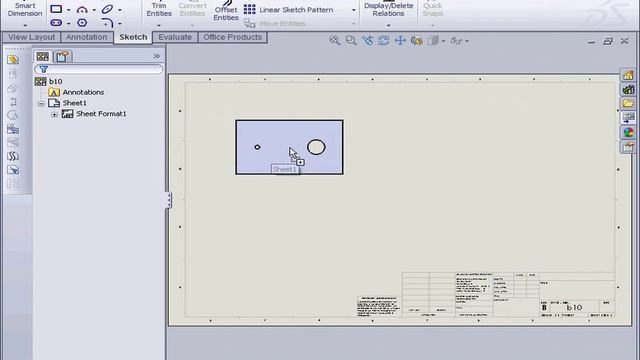Open the sketch fillet type dropdown
This screenshot has width=640, height=360.
tap(120, 24)
